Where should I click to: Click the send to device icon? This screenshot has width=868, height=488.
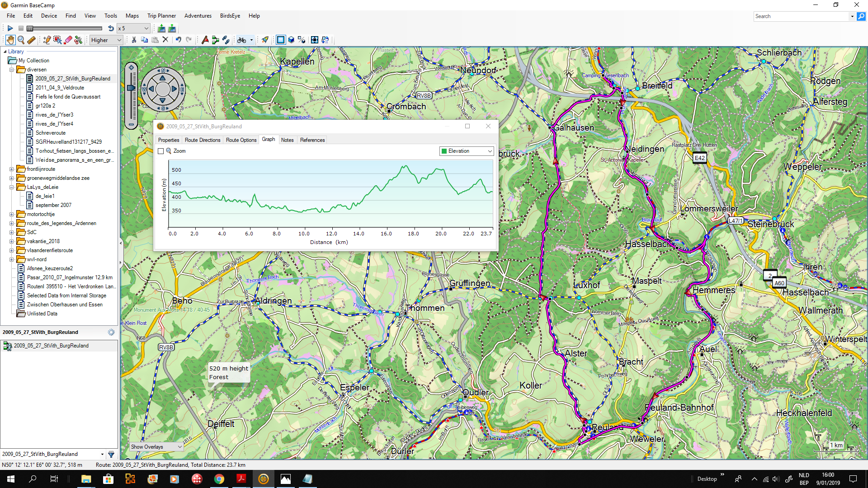pyautogui.click(x=172, y=28)
